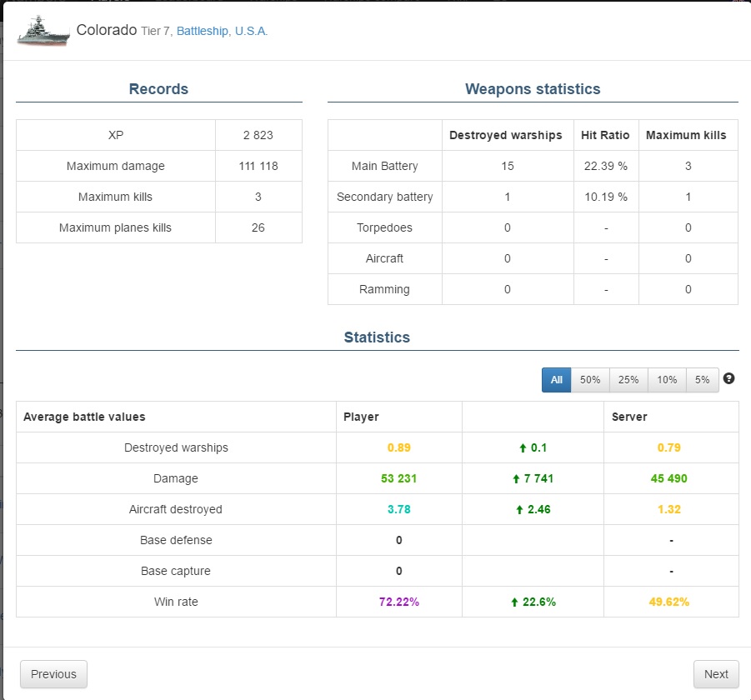Choose the 25% percentile filter
751x700 pixels.
pos(628,380)
